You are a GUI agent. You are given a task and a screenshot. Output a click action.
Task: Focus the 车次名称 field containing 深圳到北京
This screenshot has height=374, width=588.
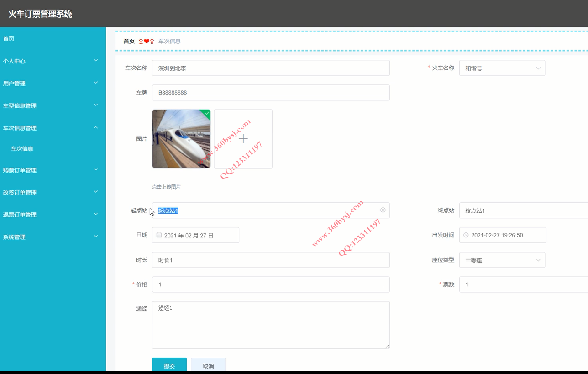[271, 68]
